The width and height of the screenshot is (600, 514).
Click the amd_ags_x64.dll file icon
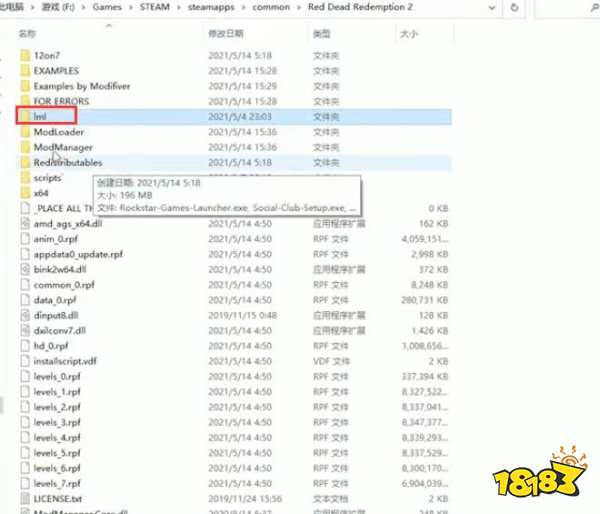(x=25, y=224)
